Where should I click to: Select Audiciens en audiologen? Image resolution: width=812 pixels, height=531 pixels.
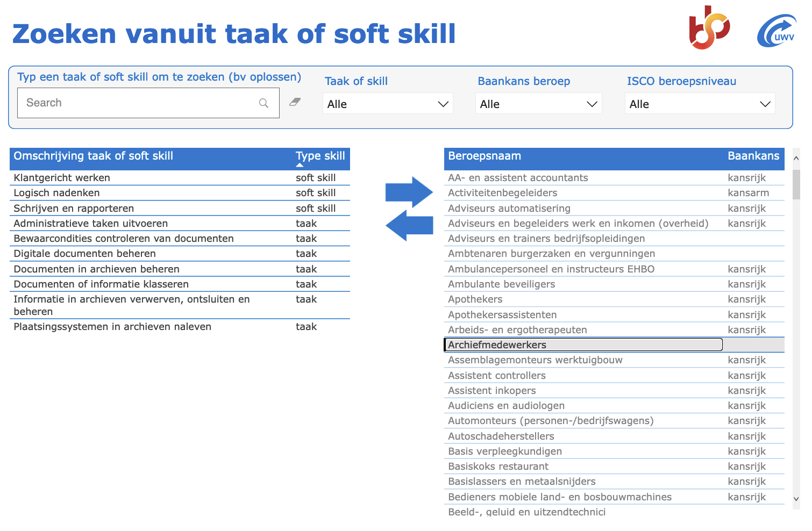click(x=614, y=406)
